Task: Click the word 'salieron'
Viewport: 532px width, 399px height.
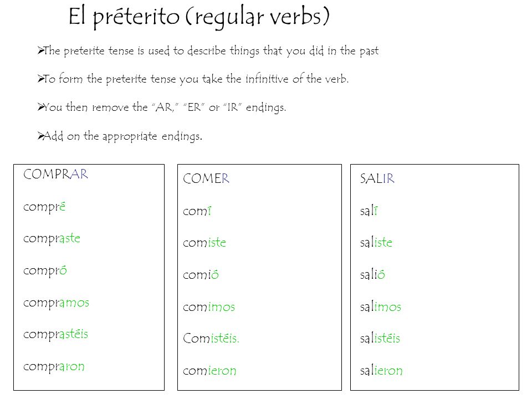Action: pyautogui.click(x=381, y=371)
